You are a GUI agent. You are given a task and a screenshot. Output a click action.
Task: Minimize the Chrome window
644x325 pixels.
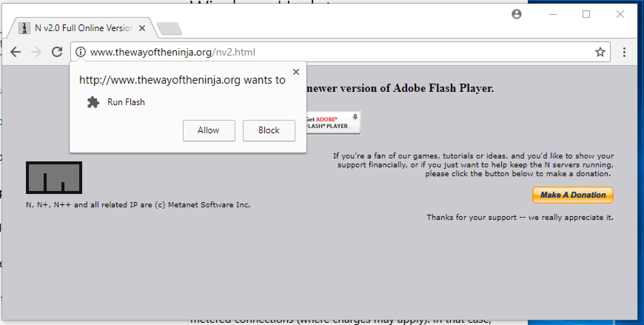click(x=553, y=14)
